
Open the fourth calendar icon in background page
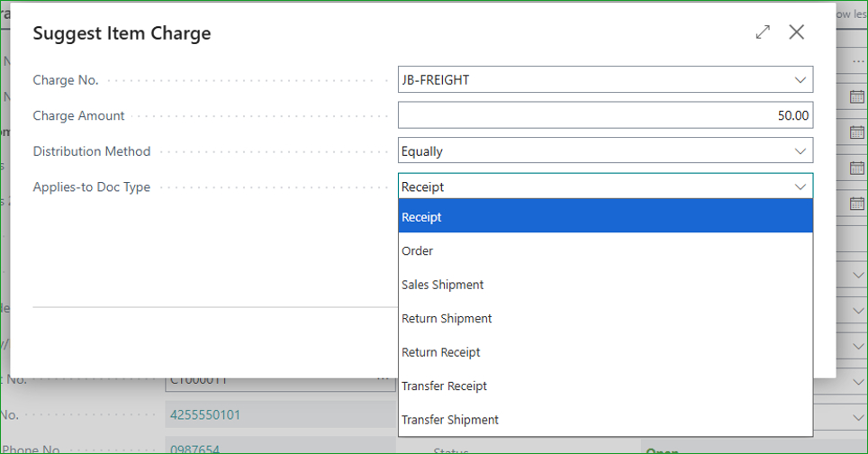pos(857,204)
